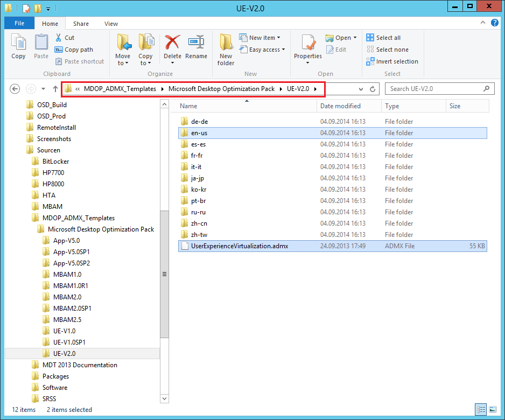The image size is (505, 420).
Task: Open the Recent locations dropdown
Action: [43, 89]
